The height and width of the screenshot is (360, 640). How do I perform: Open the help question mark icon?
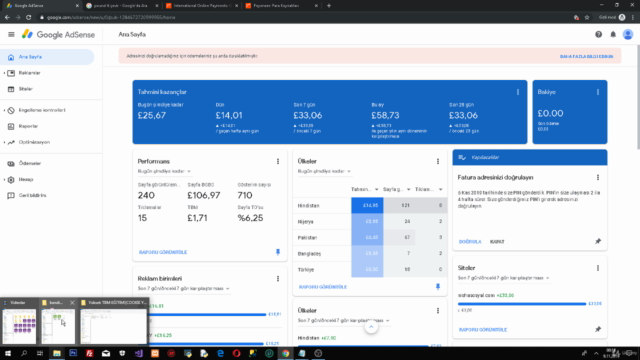pos(598,35)
